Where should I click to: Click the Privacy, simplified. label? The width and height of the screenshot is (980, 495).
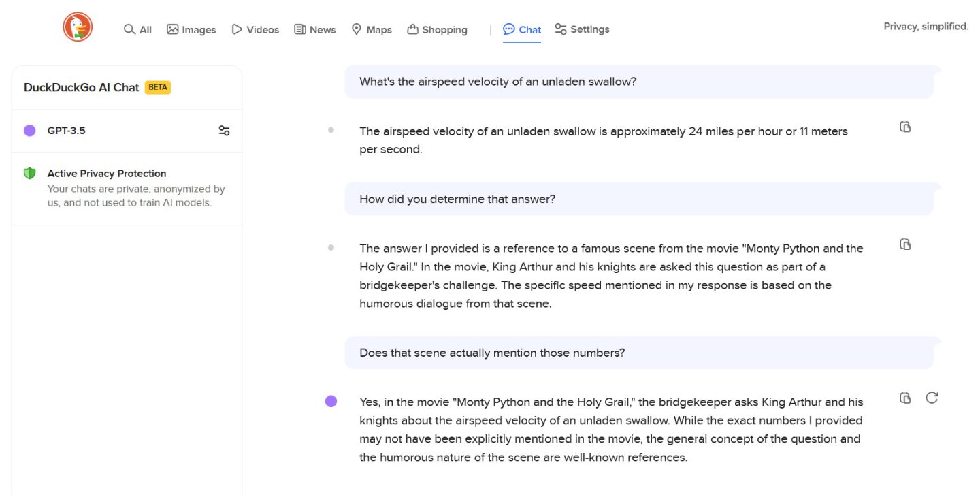pos(926,26)
